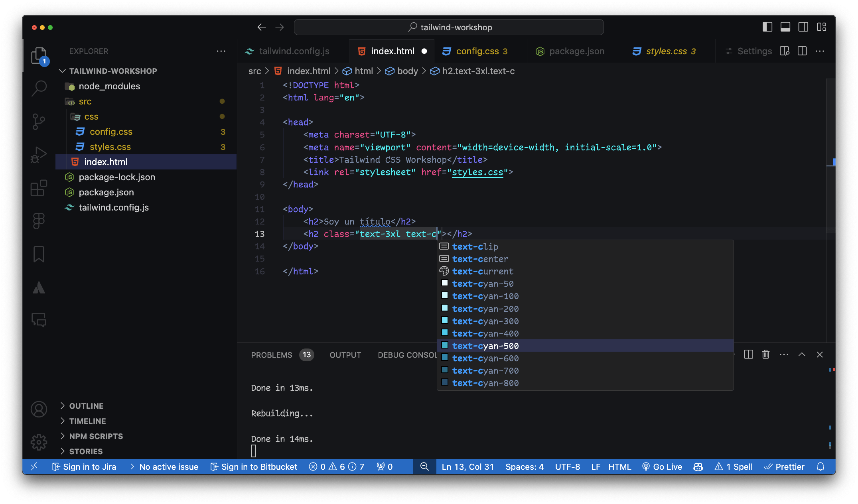Open the Extensions view
858x504 pixels.
tap(39, 188)
